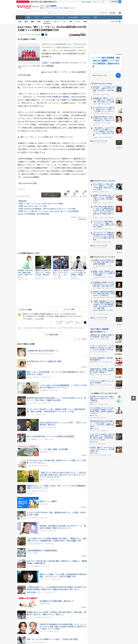138x644 pixels.
Task: Click the blue arrow on the ishichou.co.jp ad
Action: coord(118,75)
